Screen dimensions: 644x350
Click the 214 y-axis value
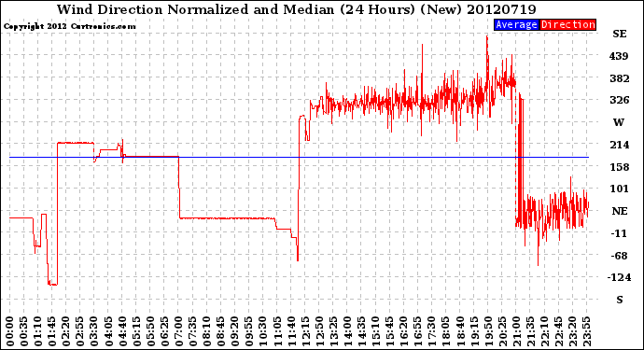pos(620,145)
